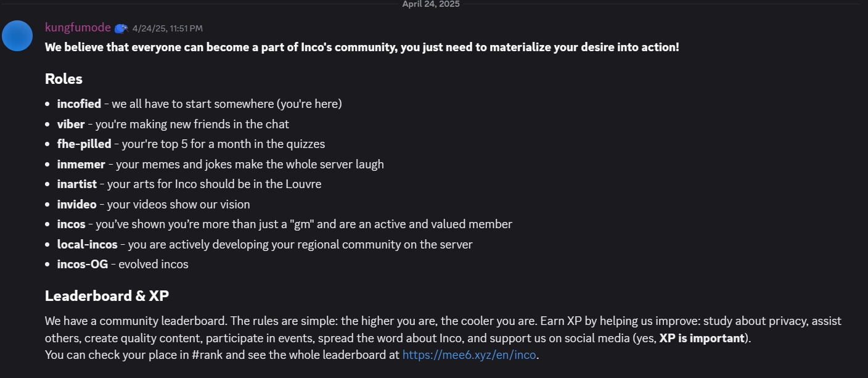Viewport: 868px width, 378px height.
Task: Click the role badge icon beside kungfumode
Action: tap(121, 28)
